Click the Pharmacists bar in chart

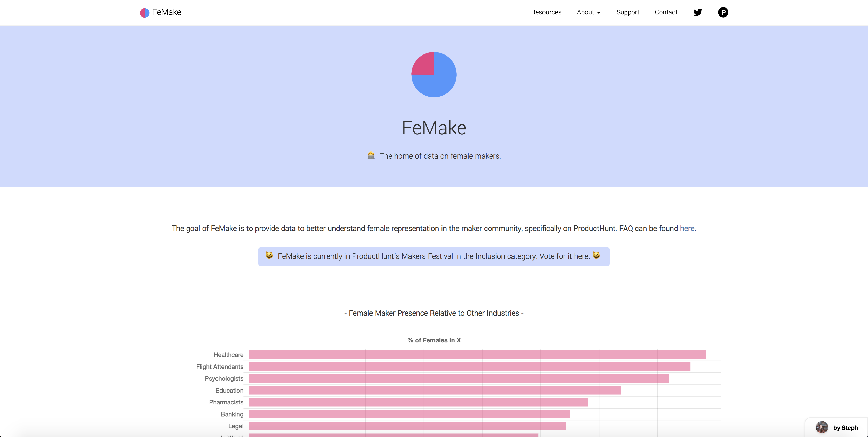pyautogui.click(x=418, y=402)
